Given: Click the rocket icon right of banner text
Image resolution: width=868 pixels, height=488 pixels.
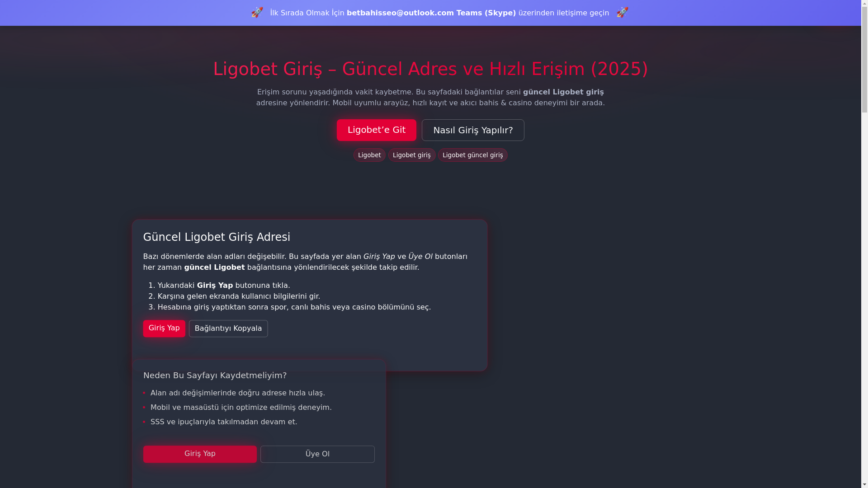Looking at the screenshot, I should pos(623,12).
